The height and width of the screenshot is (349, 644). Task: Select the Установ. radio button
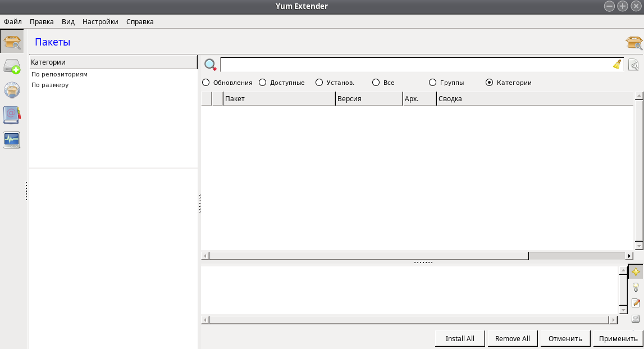335,83
